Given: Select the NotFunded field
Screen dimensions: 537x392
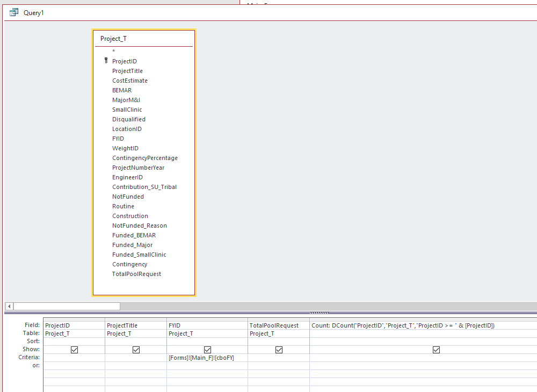Looking at the screenshot, I should pos(128,197).
